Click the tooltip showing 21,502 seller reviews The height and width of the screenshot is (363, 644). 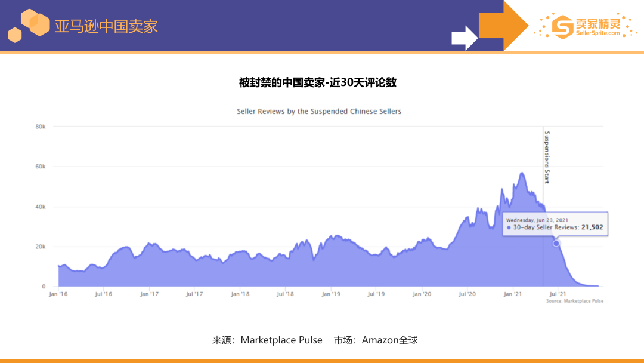555,223
